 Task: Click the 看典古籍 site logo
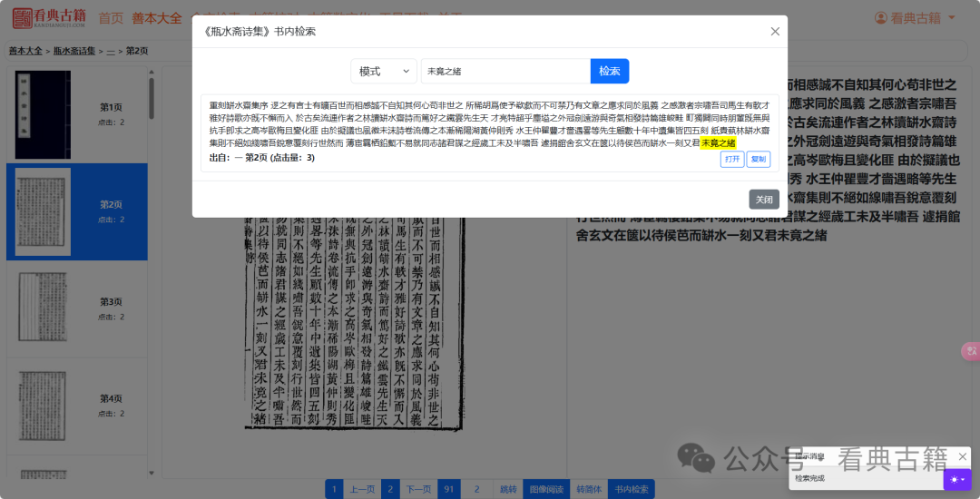tap(49, 17)
